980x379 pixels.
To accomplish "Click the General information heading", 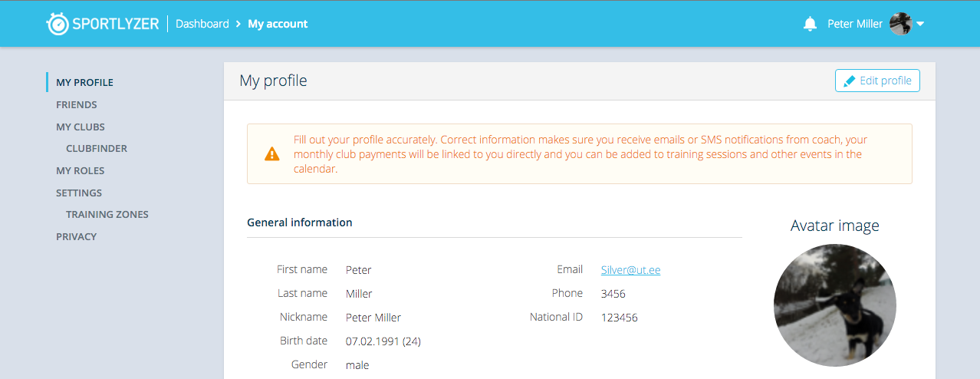I will (x=300, y=222).
